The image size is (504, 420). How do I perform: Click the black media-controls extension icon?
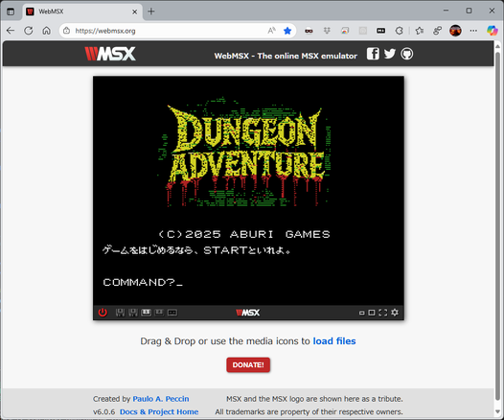tap(381, 31)
